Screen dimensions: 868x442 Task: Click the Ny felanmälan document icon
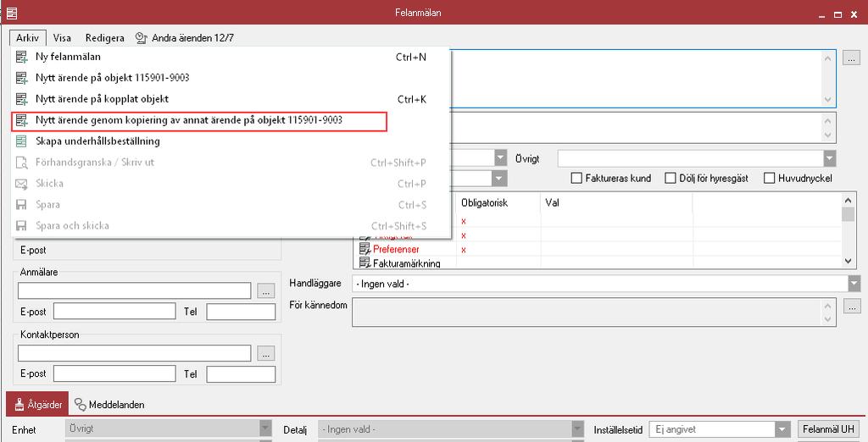(21, 57)
